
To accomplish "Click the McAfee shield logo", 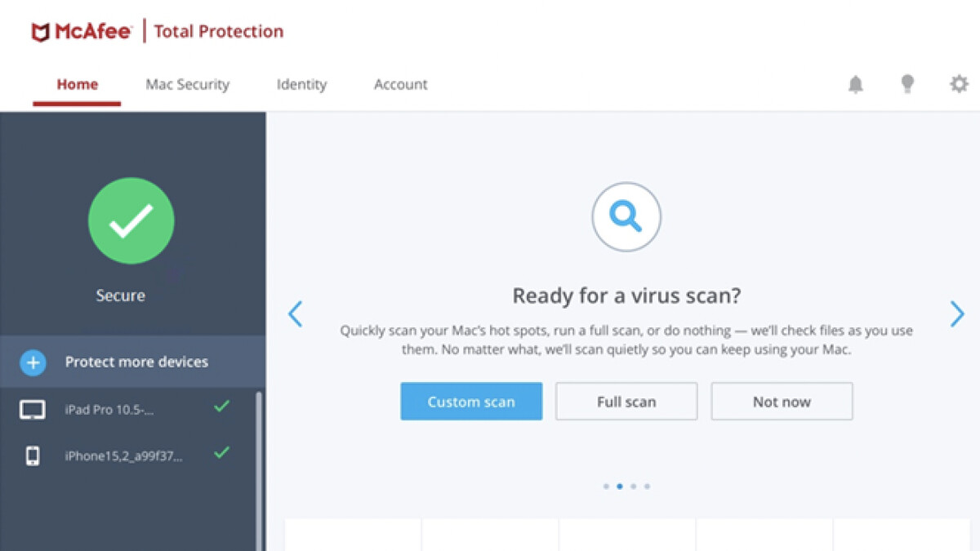I will click(x=40, y=32).
